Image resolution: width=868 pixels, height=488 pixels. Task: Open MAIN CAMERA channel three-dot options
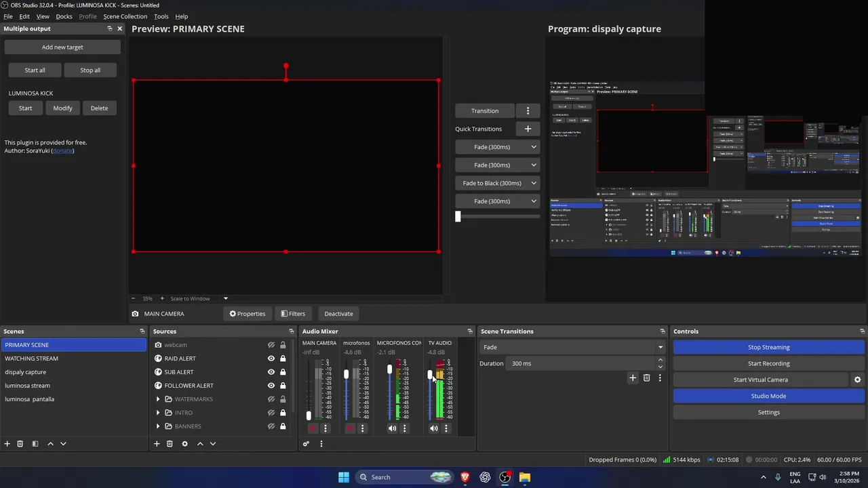tap(325, 428)
